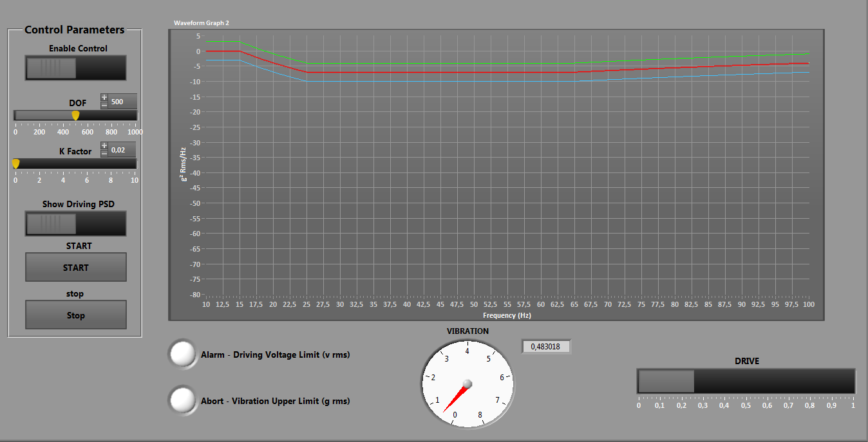Click the yellow DOF slider handle

75,115
